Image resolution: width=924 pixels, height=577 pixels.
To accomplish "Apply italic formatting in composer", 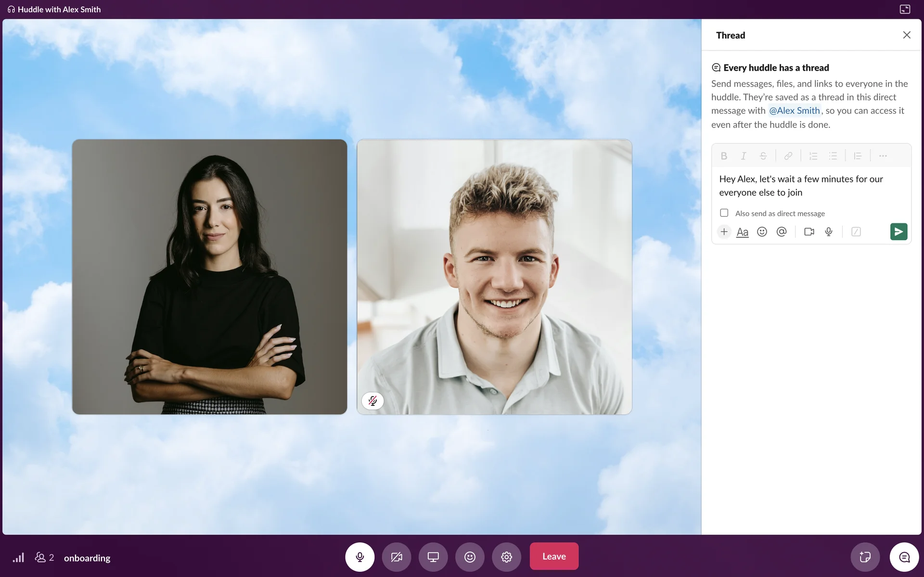I will pos(743,156).
